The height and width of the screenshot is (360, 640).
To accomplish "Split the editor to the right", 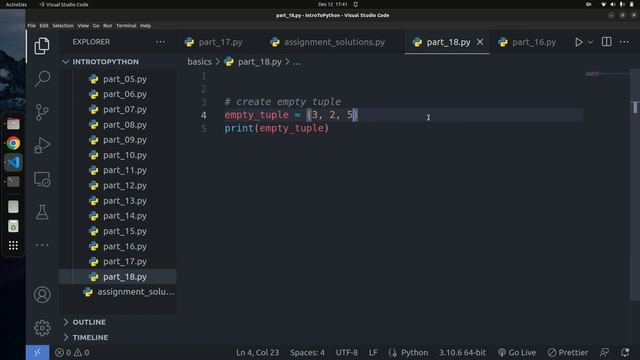I will pos(607,42).
